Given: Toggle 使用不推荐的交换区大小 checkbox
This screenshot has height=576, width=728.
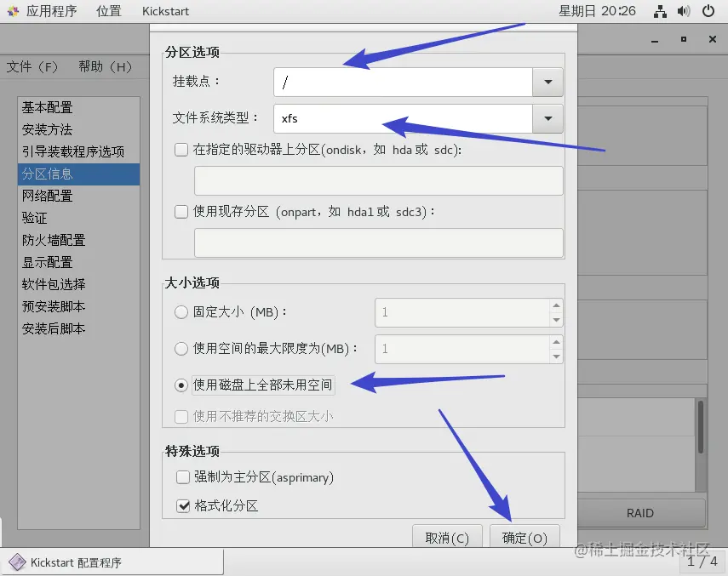Looking at the screenshot, I should (x=181, y=416).
